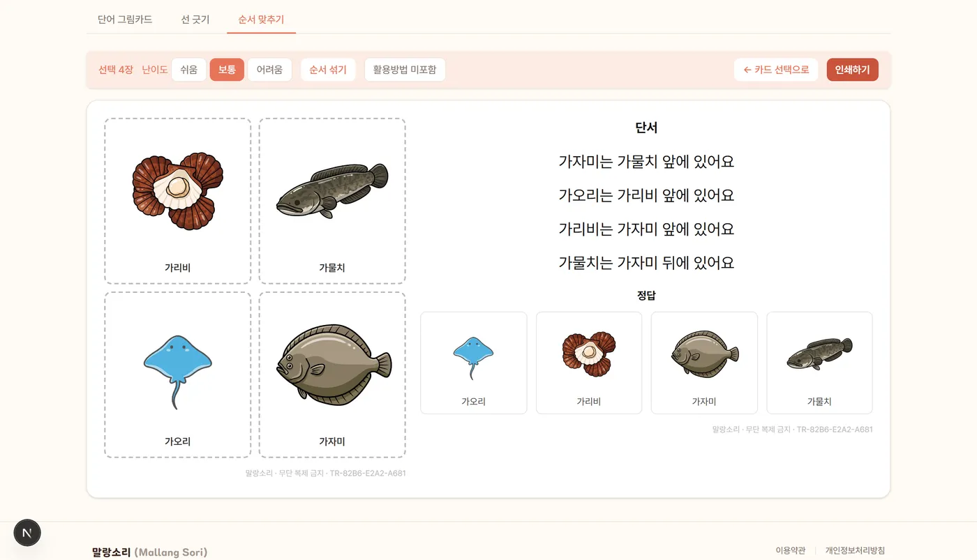This screenshot has width=977, height=560.
Task: Click the 가자미 label on the large card
Action: click(332, 441)
